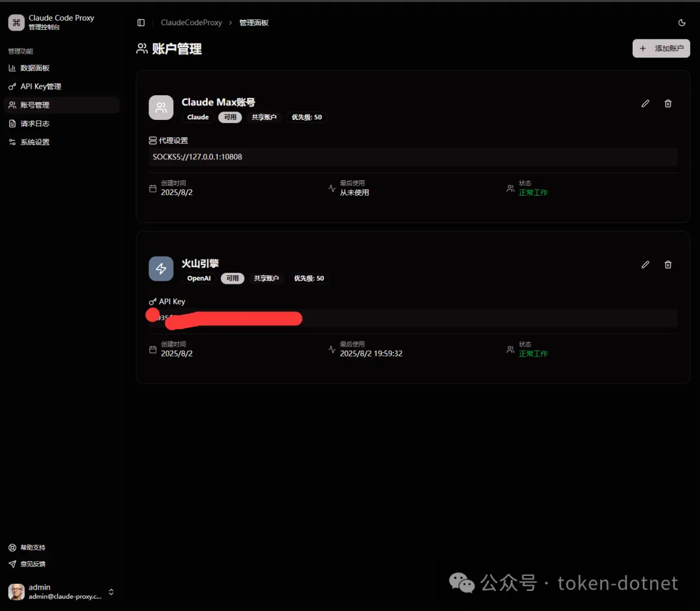Delete the Claude Max账号 account
700x611 pixels.
[668, 104]
